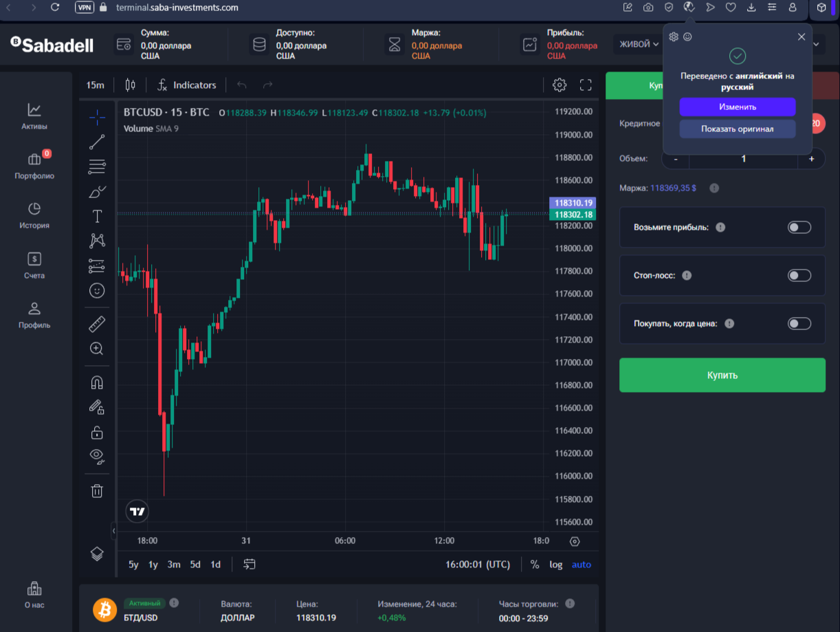Open Активы in the sidebar

click(34, 116)
